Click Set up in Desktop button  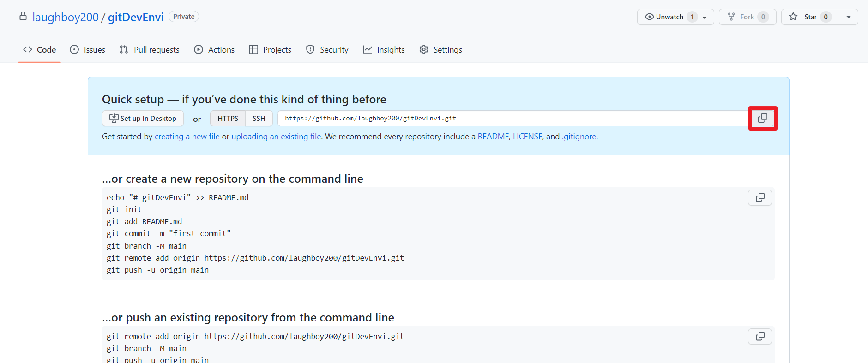(x=143, y=118)
